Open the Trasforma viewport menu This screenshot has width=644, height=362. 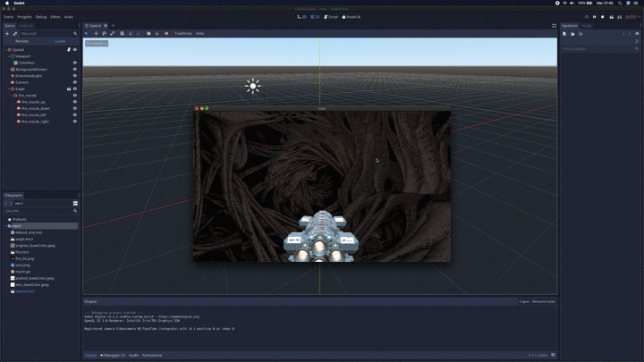[x=182, y=34]
